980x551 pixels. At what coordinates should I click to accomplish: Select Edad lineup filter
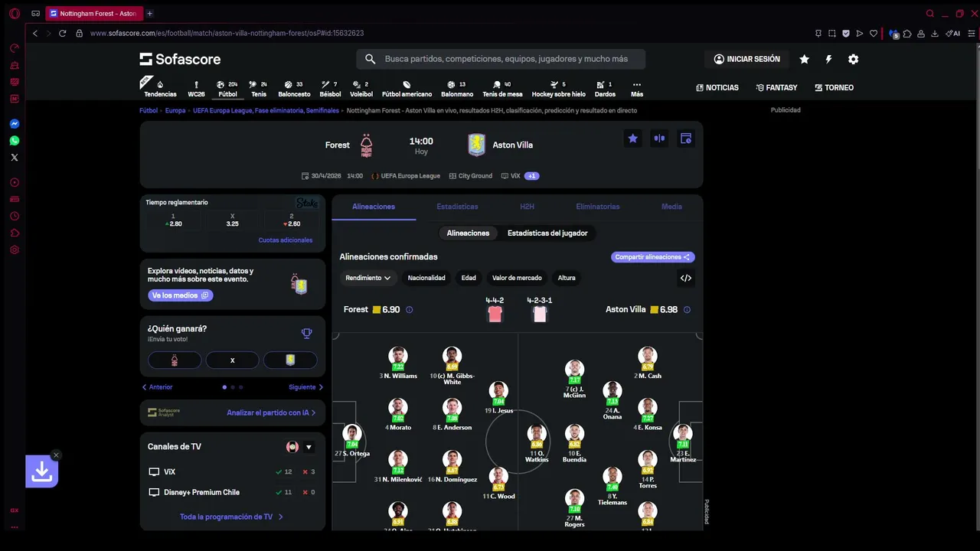pyautogui.click(x=469, y=278)
